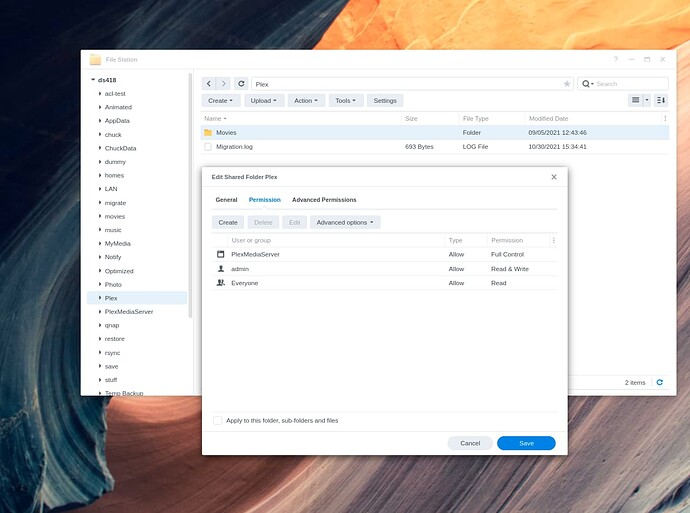
Task: Click the Movies folder icon
Action: pos(208,132)
